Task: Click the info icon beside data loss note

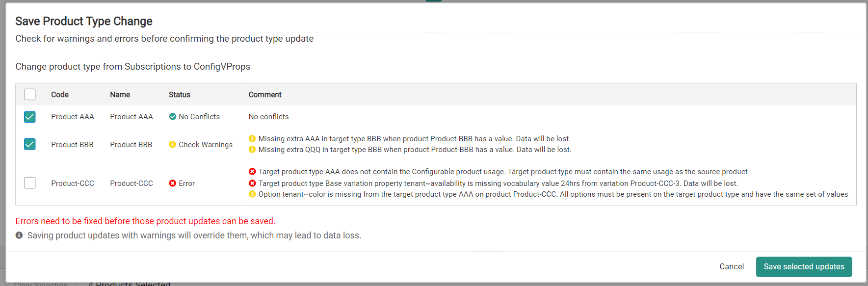Action: point(19,235)
